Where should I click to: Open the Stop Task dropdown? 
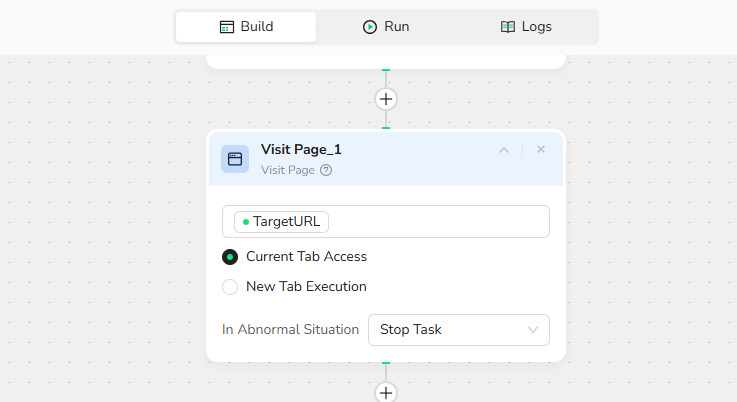[458, 330]
